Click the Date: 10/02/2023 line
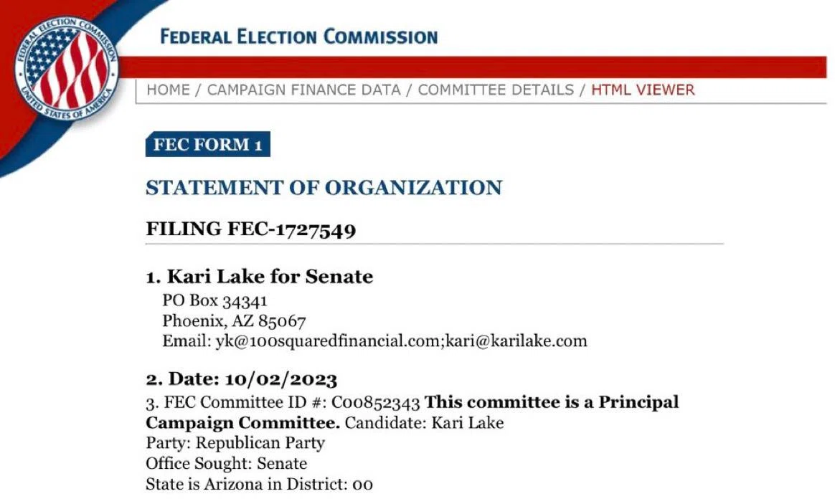The width and height of the screenshot is (835, 504). click(241, 379)
